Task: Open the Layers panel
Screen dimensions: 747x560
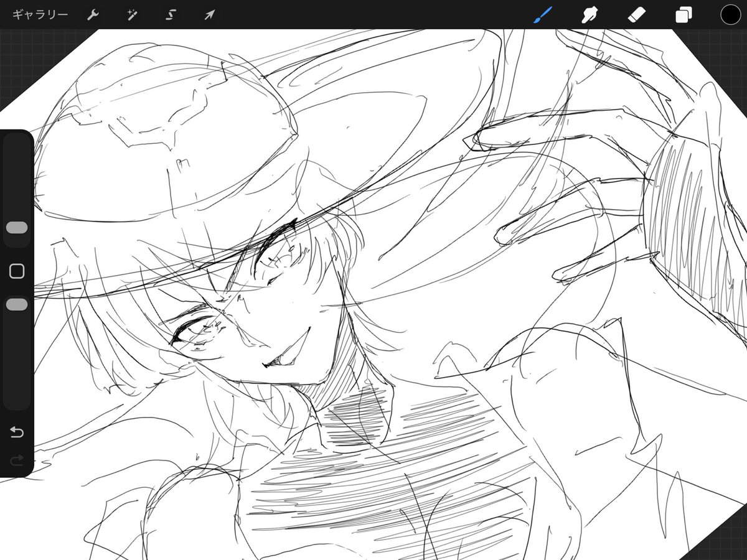Action: click(x=684, y=15)
